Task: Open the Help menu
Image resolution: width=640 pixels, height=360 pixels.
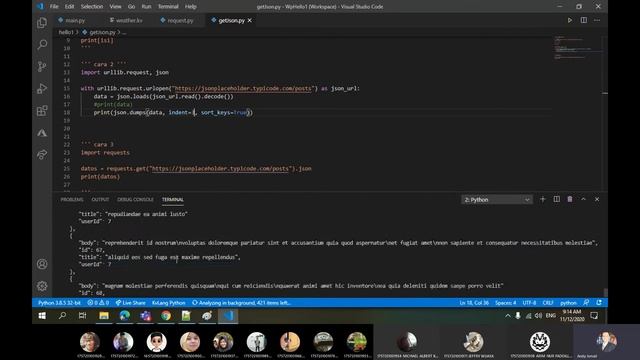Action: pos(191,7)
